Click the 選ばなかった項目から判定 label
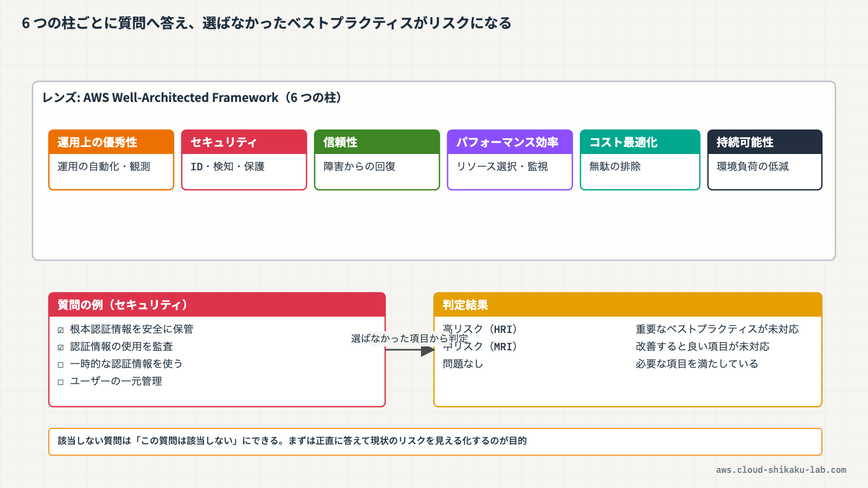This screenshot has height=488, width=868. coord(410,338)
